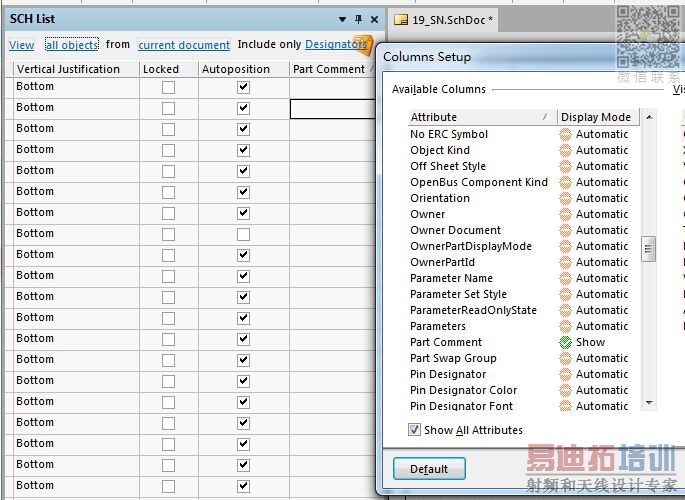This screenshot has width=685, height=500.
Task: Click the attribute list scrollbar thumb
Action: tap(648, 249)
